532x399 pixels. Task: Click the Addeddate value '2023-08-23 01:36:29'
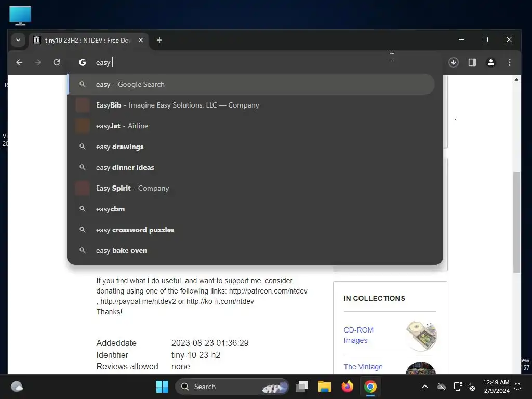click(210, 343)
